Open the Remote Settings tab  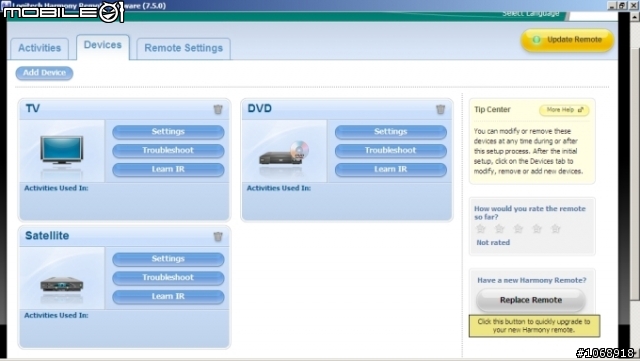(184, 49)
